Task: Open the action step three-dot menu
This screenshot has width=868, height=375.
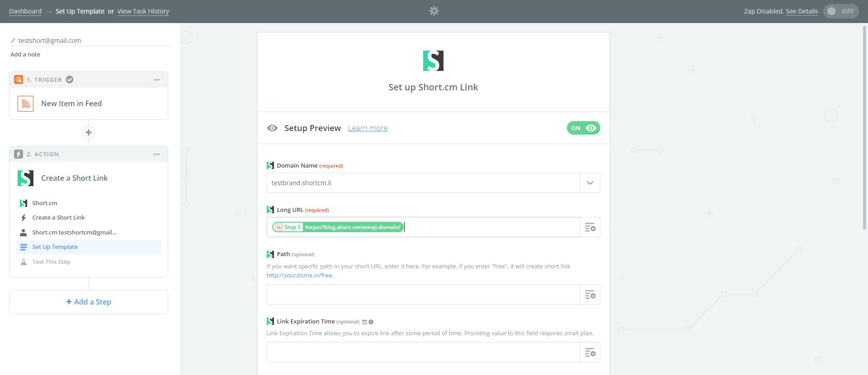Action: (x=156, y=154)
